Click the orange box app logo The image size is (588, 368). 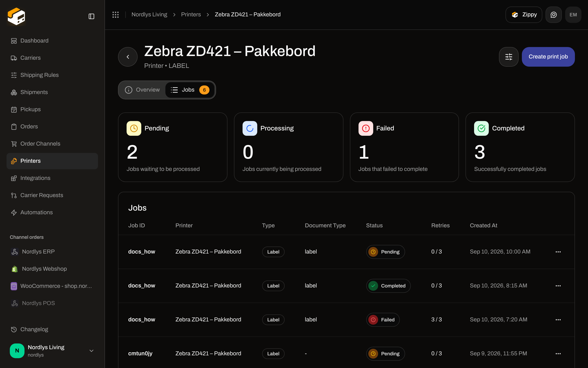tap(16, 16)
